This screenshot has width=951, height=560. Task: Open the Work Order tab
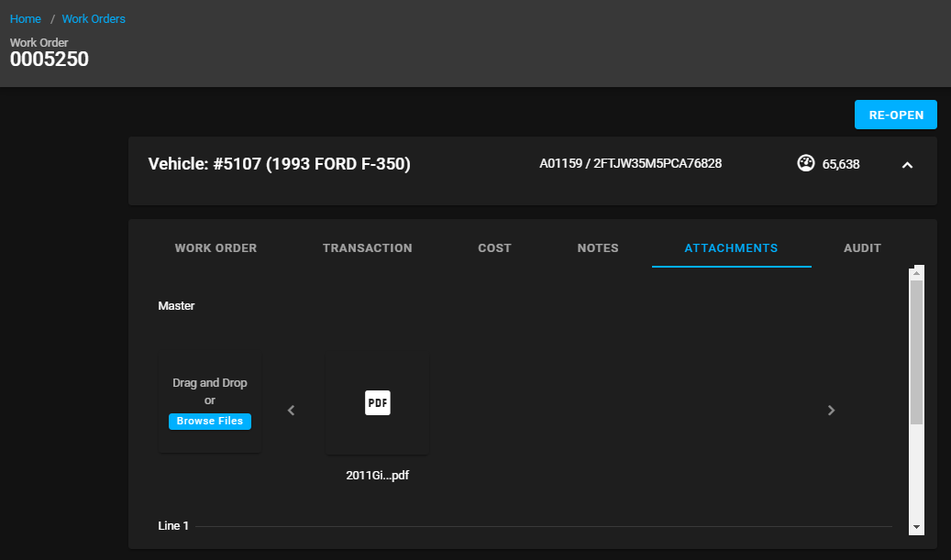click(216, 248)
